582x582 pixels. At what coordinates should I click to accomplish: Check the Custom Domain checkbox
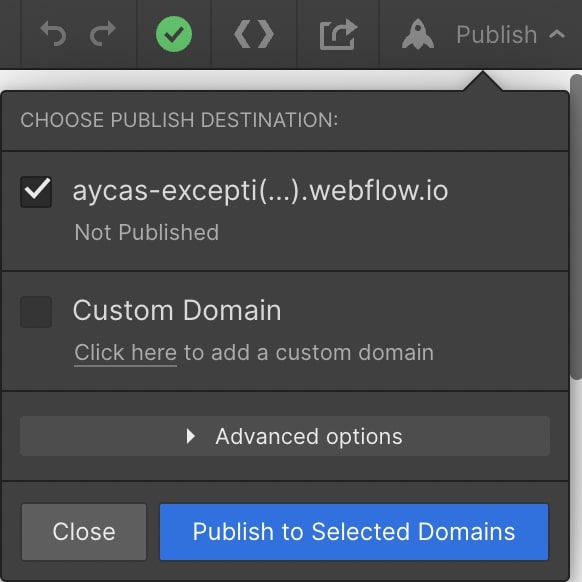pos(36,311)
